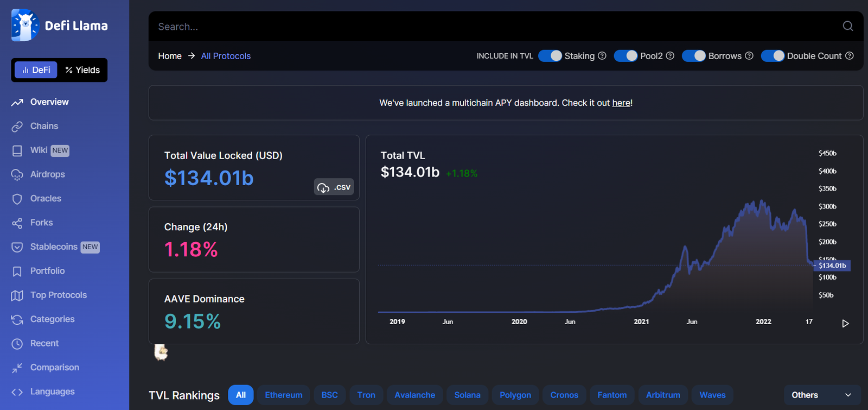Click the Categories refresh icon

click(17, 319)
